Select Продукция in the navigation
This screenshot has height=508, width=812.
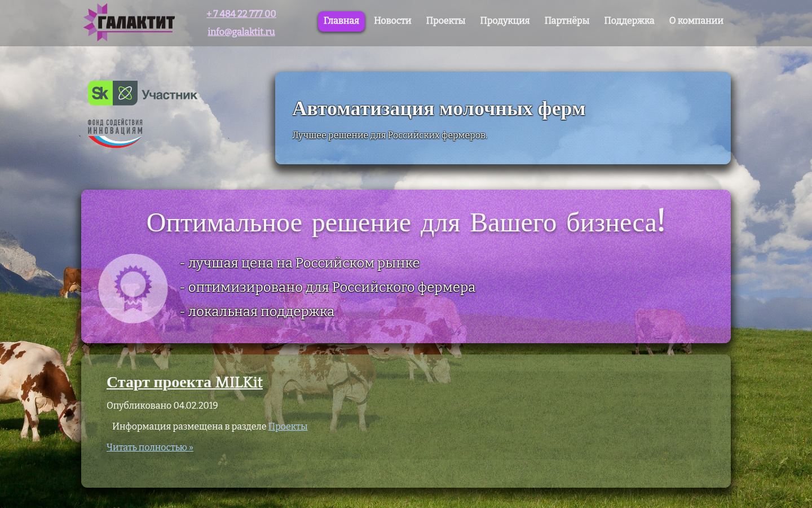pos(505,21)
